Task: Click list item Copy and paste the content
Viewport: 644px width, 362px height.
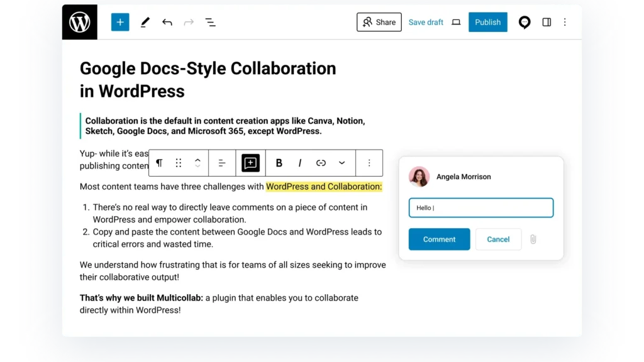Action: coord(237,238)
